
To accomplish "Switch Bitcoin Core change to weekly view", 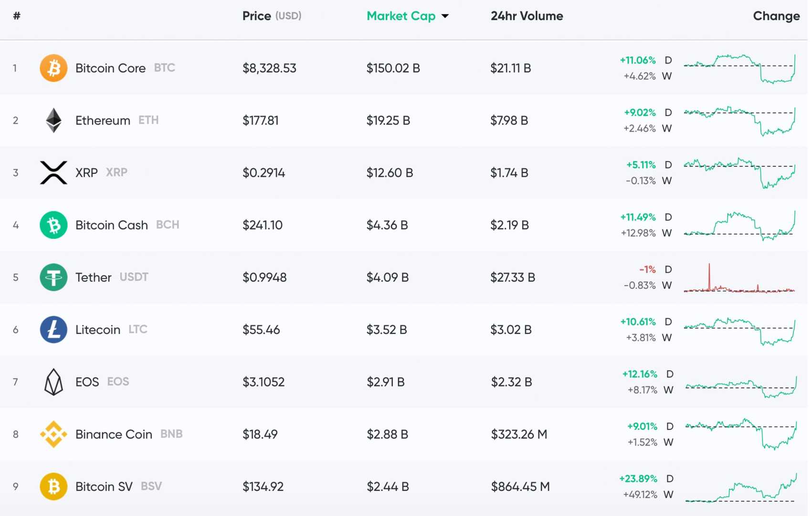I will pos(668,76).
